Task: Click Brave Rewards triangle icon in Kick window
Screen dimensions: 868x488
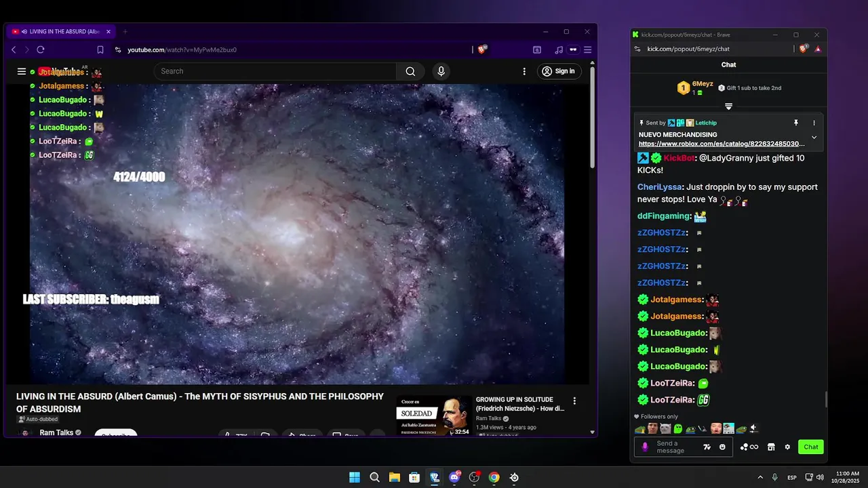Action: [818, 49]
